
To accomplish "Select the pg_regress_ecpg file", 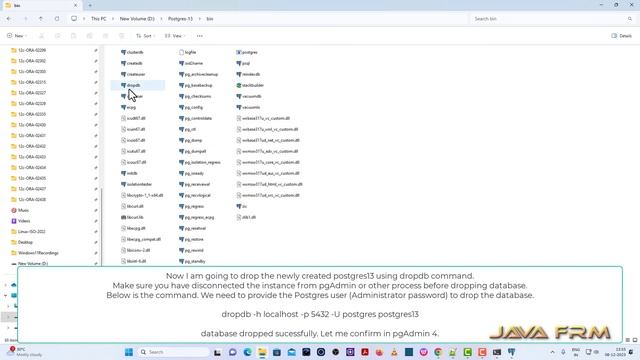I will [197, 217].
